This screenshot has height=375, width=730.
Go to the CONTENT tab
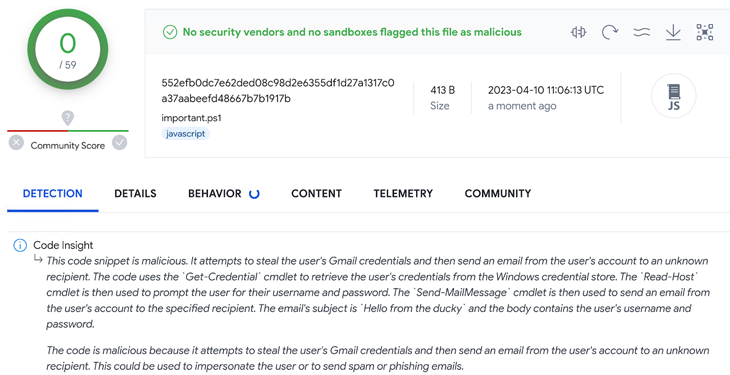tap(317, 193)
